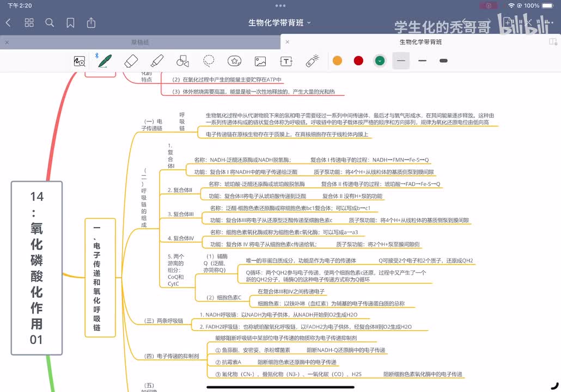
Task: Bookmark the current page
Action: coord(70,23)
